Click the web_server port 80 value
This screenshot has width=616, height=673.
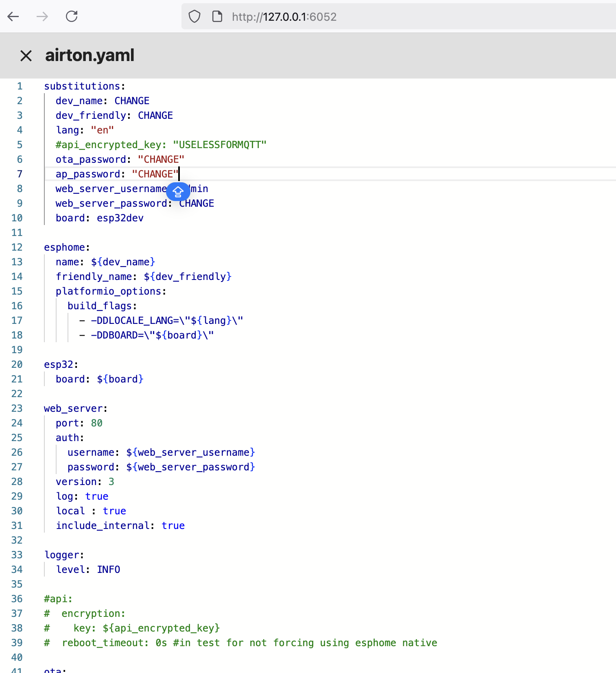point(97,423)
